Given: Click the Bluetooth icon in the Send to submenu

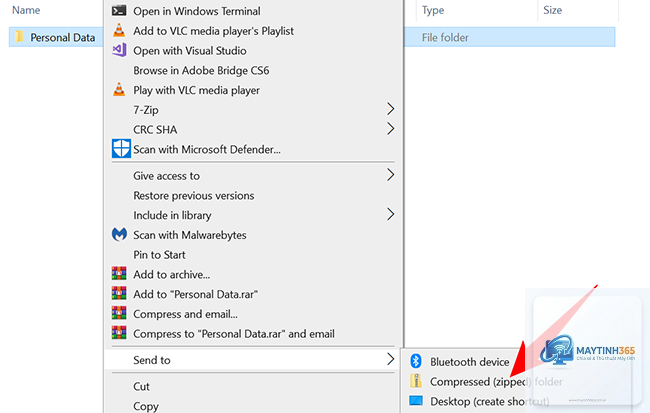Looking at the screenshot, I should (416, 361).
